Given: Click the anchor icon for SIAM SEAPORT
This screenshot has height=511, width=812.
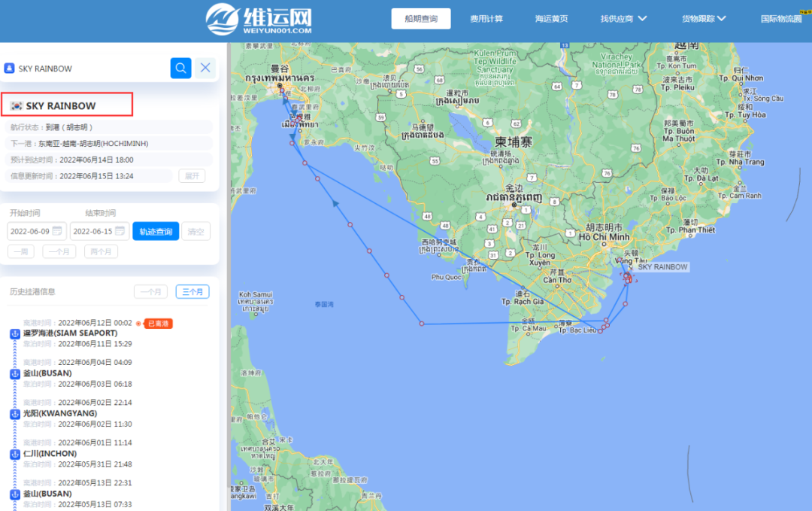Looking at the screenshot, I should pyautogui.click(x=14, y=333).
